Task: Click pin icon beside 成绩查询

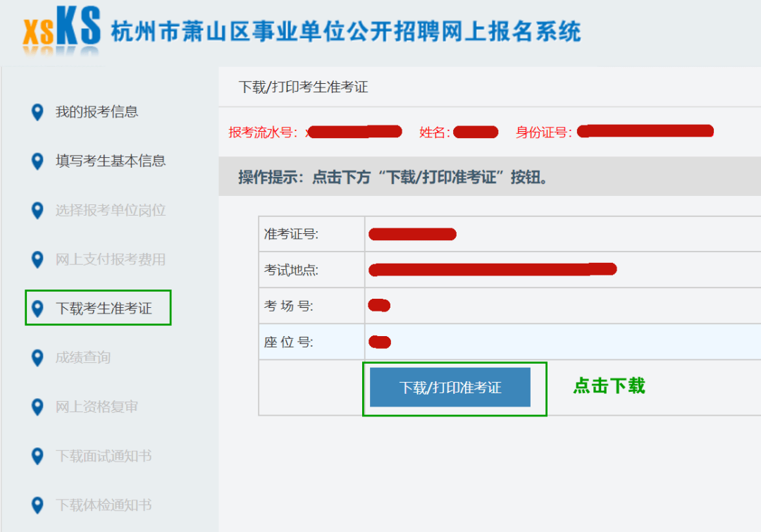Action: tap(37, 358)
